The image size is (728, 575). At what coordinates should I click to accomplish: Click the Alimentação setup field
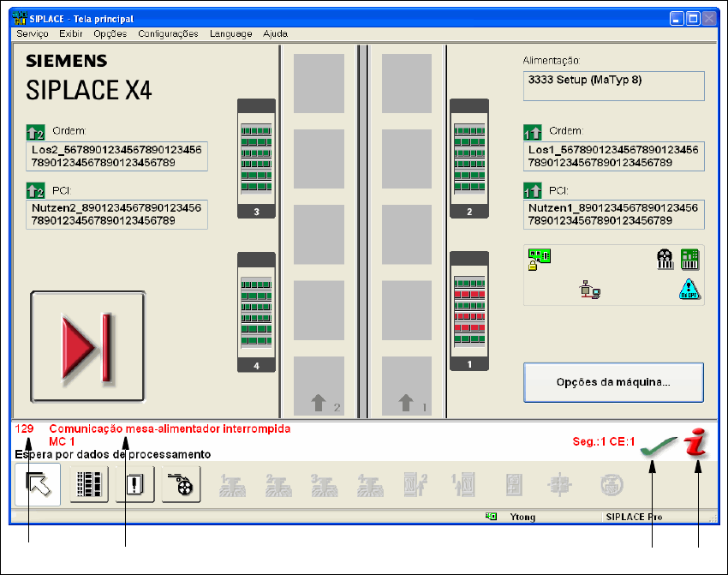point(613,86)
